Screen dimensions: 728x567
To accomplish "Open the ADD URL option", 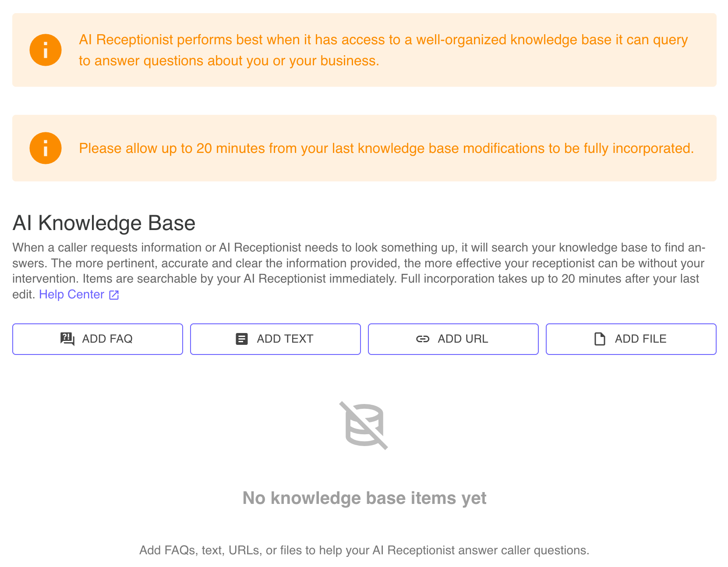I will 453,339.
